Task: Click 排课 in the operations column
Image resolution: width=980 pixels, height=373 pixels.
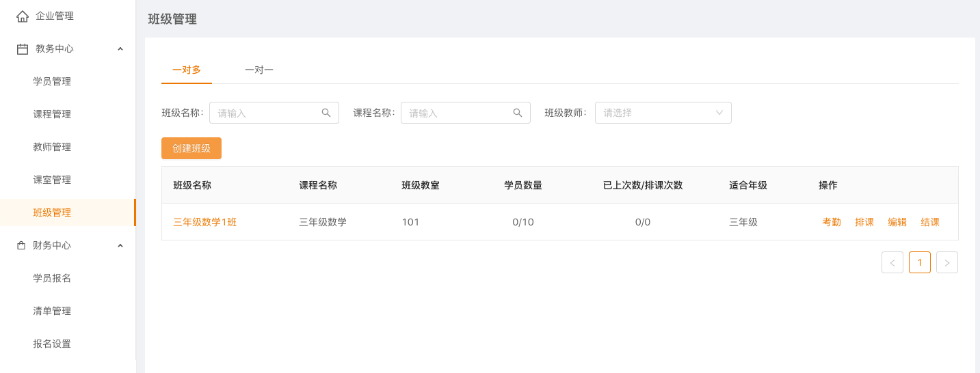Action: pos(864,222)
